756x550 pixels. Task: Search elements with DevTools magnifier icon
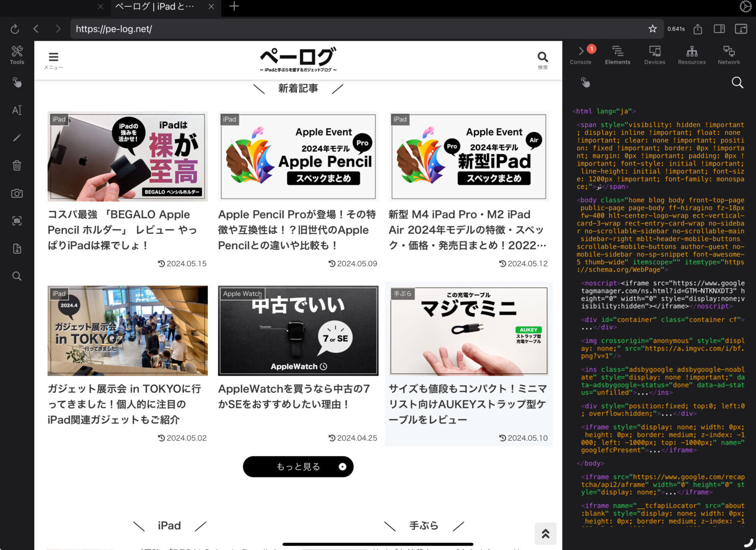tap(737, 82)
